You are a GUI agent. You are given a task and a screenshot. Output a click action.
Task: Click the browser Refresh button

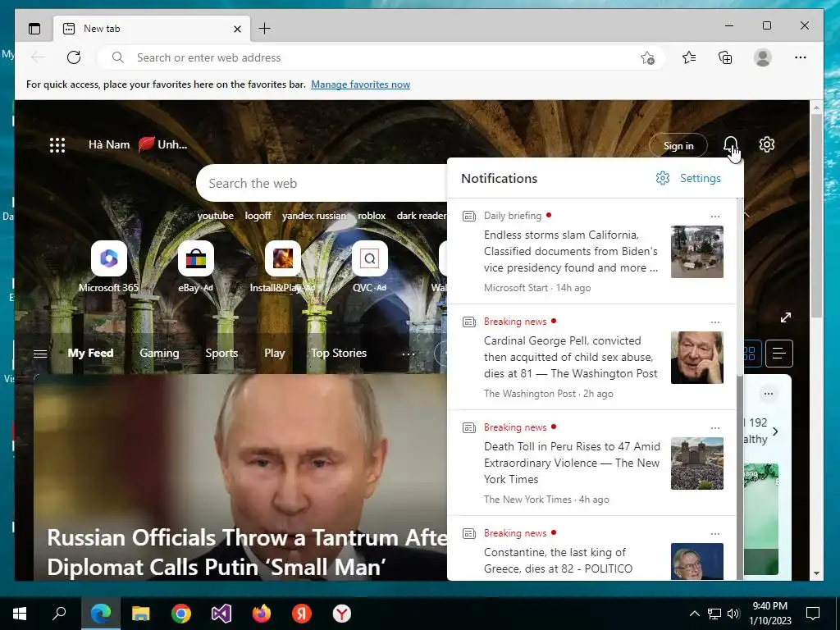pos(74,57)
